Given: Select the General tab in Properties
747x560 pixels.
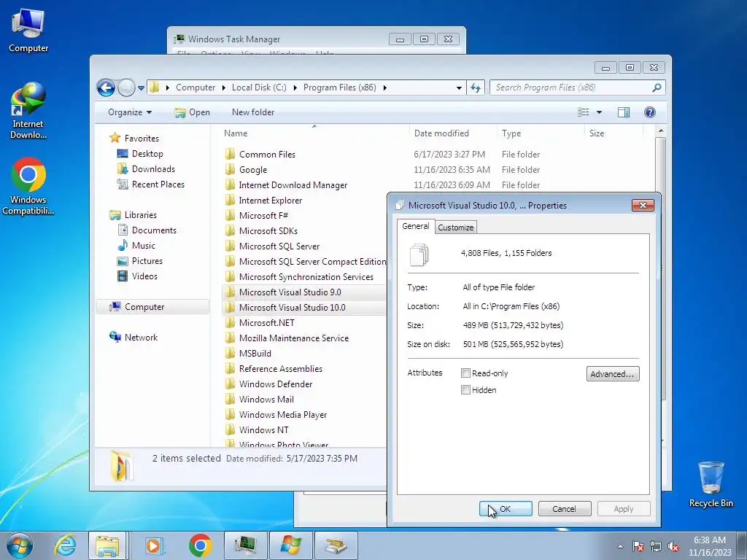Looking at the screenshot, I should click(x=415, y=226).
